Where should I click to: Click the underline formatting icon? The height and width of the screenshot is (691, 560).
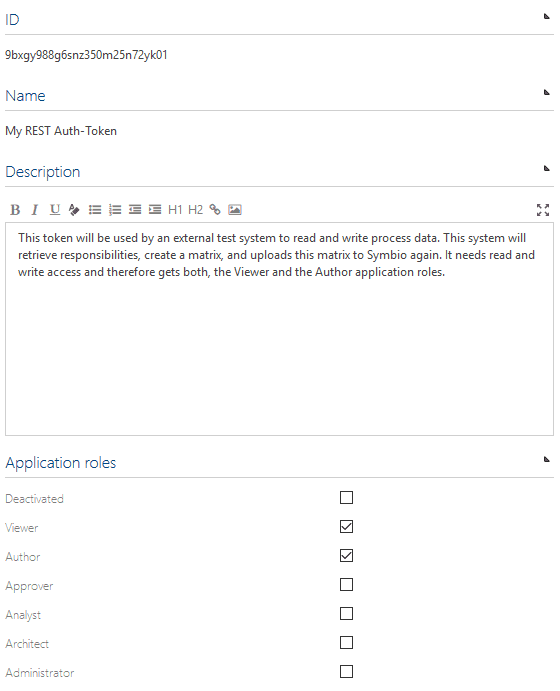[x=55, y=210]
